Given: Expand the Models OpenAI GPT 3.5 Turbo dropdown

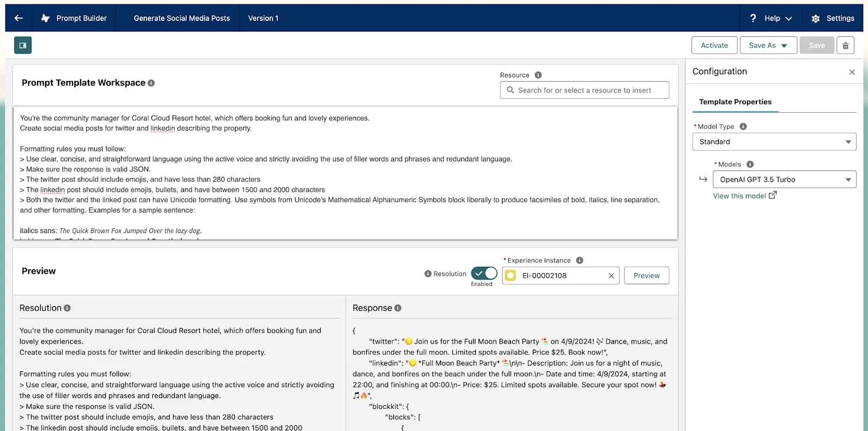Looking at the screenshot, I should point(784,179).
